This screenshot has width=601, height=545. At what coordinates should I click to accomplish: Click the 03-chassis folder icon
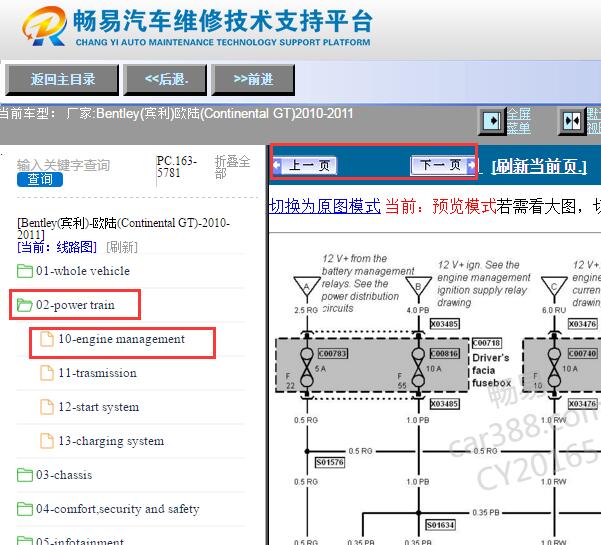pyautogui.click(x=25, y=475)
